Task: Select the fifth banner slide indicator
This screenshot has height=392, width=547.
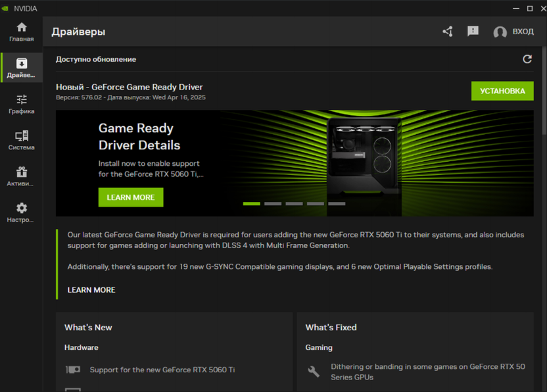Action: (x=337, y=203)
